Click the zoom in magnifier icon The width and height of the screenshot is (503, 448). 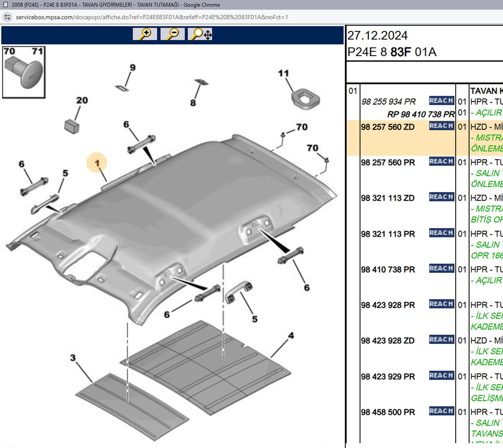tap(145, 34)
